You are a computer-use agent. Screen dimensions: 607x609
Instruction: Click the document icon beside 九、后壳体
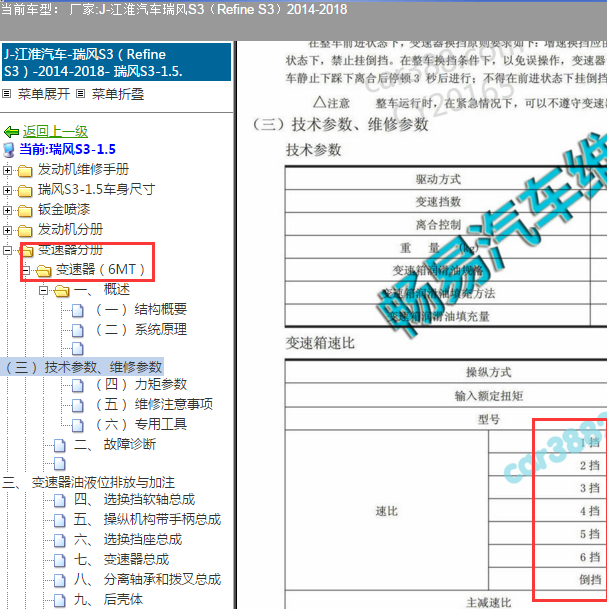pos(59,600)
